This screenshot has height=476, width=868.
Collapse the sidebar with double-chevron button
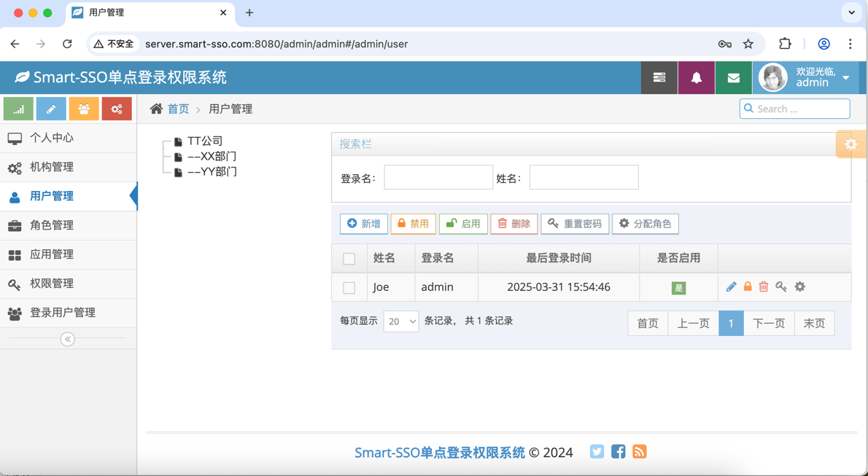[68, 338]
